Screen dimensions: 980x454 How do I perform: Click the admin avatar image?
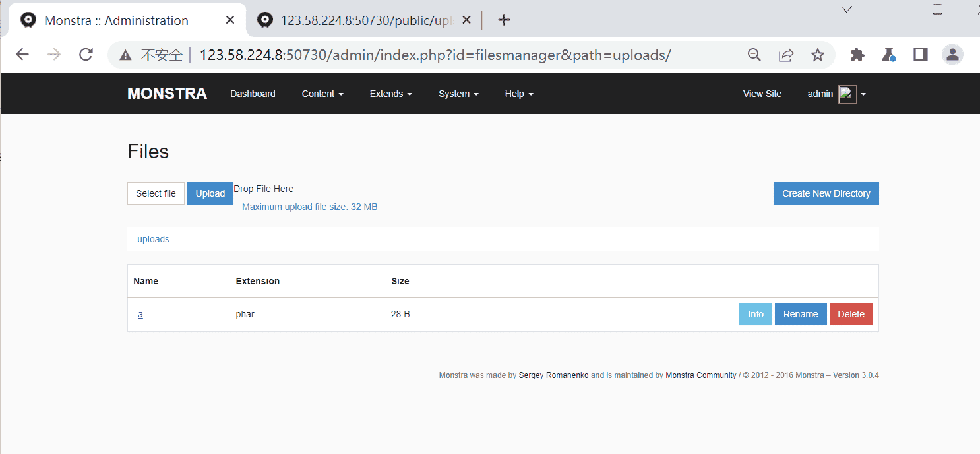847,93
